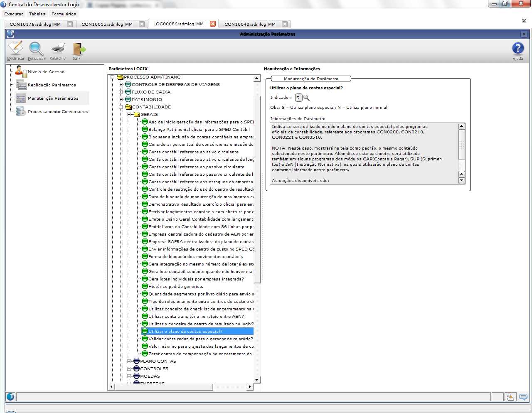Expand PLANO CONTAS node
This screenshot has width=532, height=413.
coord(129,361)
